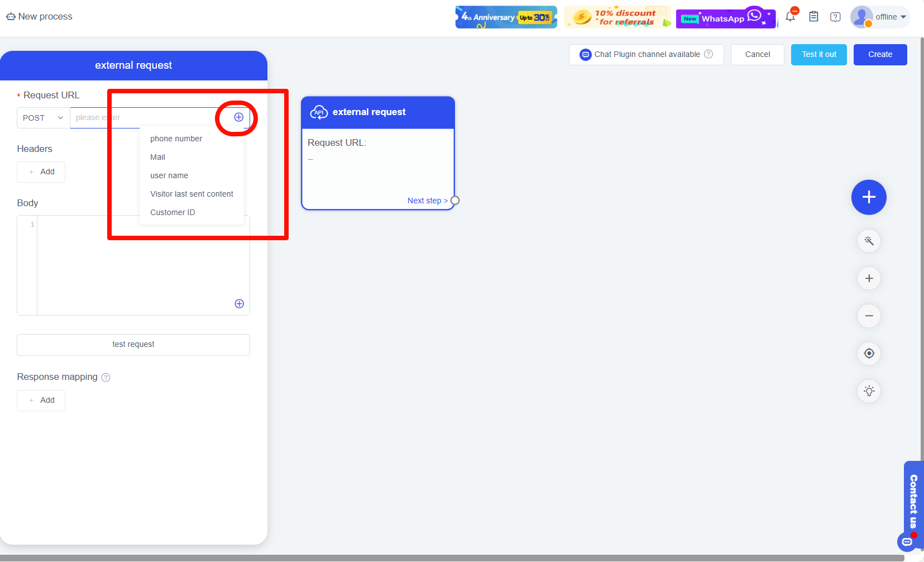
Task: Click the external request node title
Action: [x=369, y=112]
